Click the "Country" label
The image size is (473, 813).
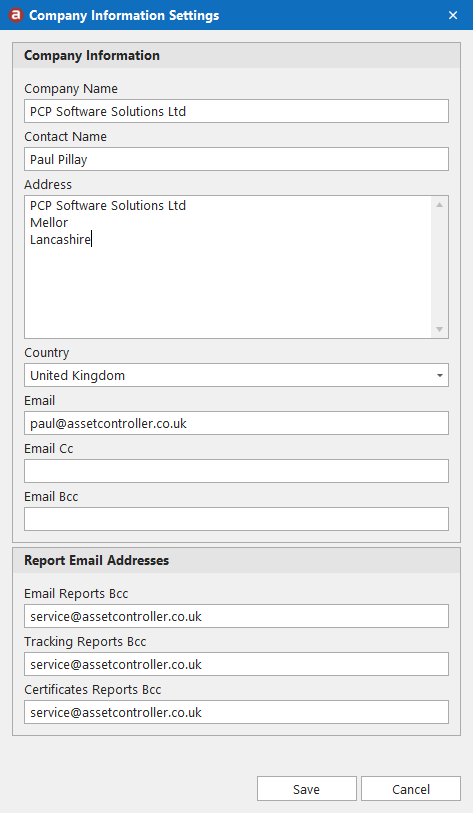(x=47, y=353)
